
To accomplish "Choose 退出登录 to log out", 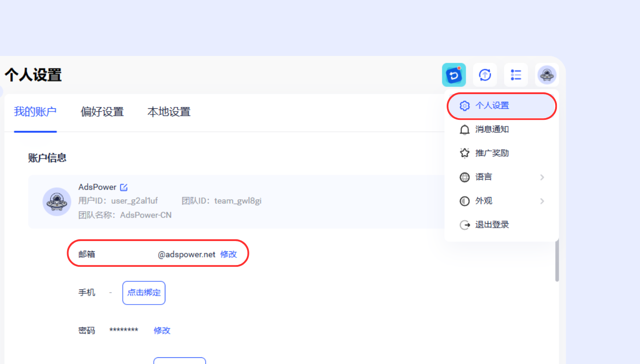I will 501,225.
